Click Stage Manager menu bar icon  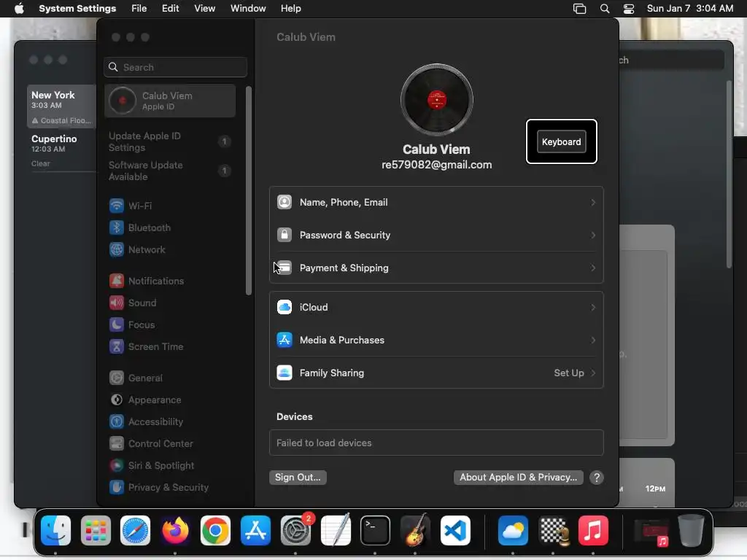pos(579,9)
